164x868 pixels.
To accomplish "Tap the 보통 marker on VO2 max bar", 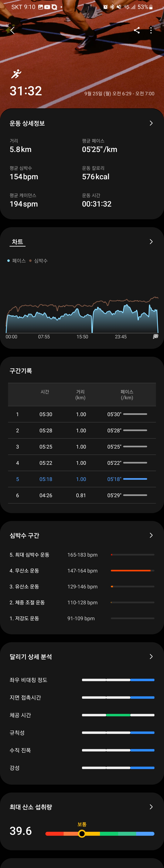I will pyautogui.click(x=82, y=834).
